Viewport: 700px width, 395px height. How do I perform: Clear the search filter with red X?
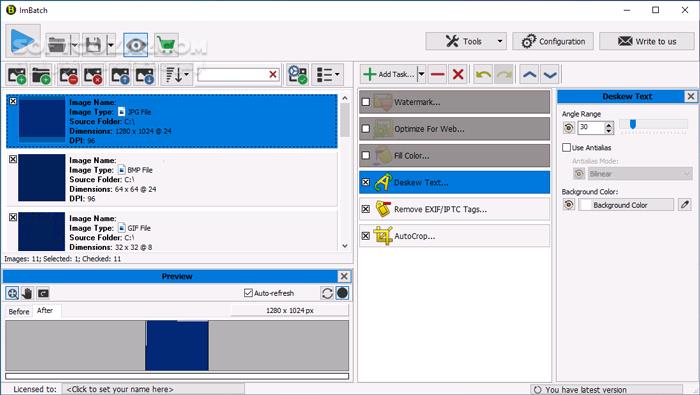[x=273, y=75]
